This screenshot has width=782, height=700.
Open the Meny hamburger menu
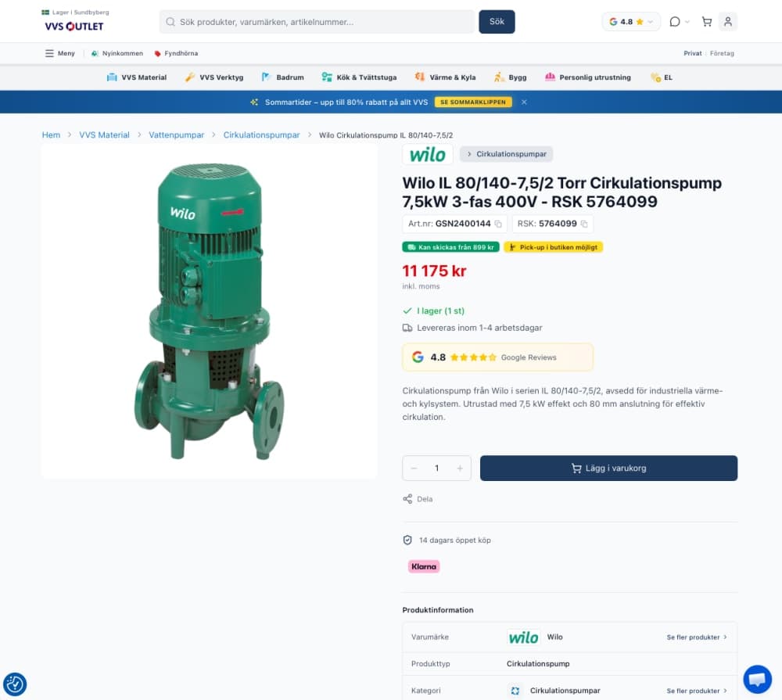(60, 53)
